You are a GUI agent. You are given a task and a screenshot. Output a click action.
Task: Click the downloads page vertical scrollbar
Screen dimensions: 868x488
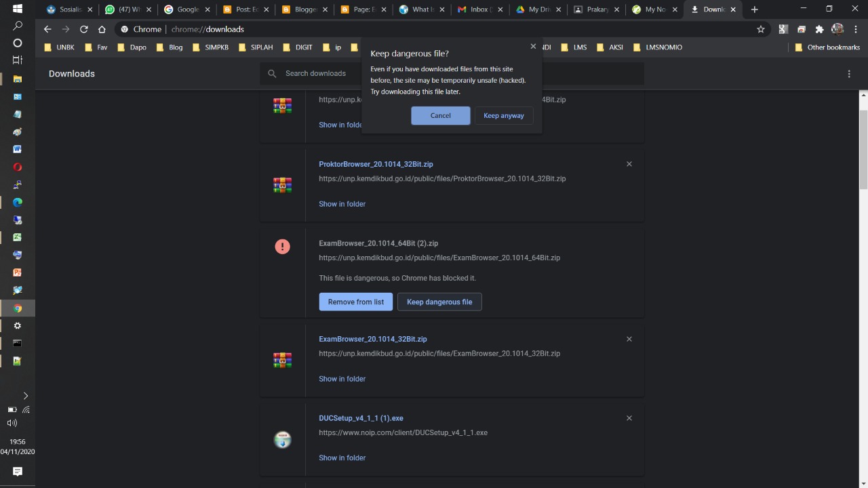(x=863, y=150)
